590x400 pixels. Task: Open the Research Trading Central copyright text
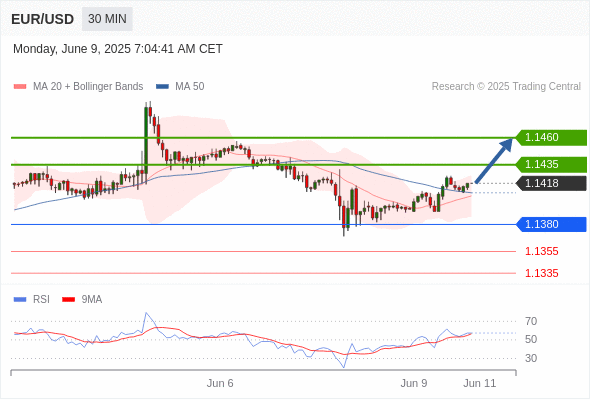tap(506, 87)
